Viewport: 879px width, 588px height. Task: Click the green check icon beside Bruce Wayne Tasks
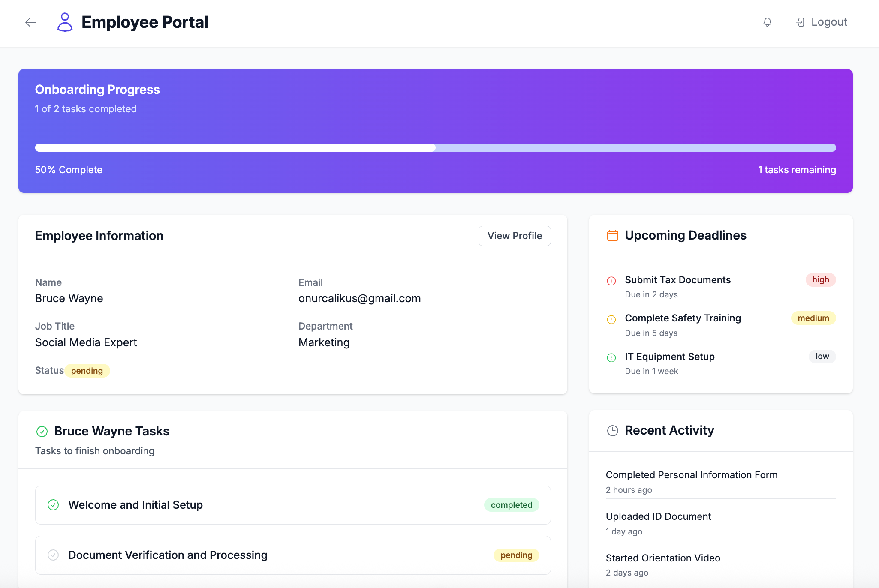[42, 431]
